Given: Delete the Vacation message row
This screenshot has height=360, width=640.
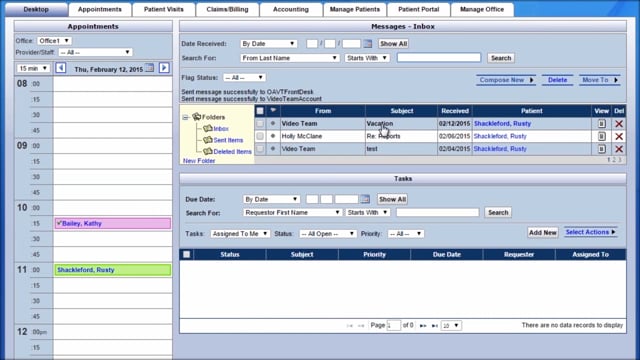Looking at the screenshot, I should click(619, 124).
